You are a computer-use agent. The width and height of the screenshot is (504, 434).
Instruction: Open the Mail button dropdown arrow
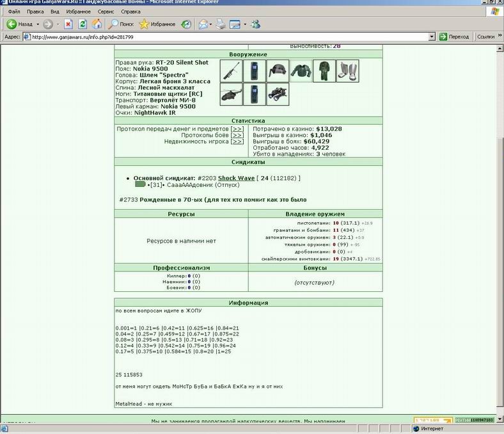pyautogui.click(x=210, y=24)
